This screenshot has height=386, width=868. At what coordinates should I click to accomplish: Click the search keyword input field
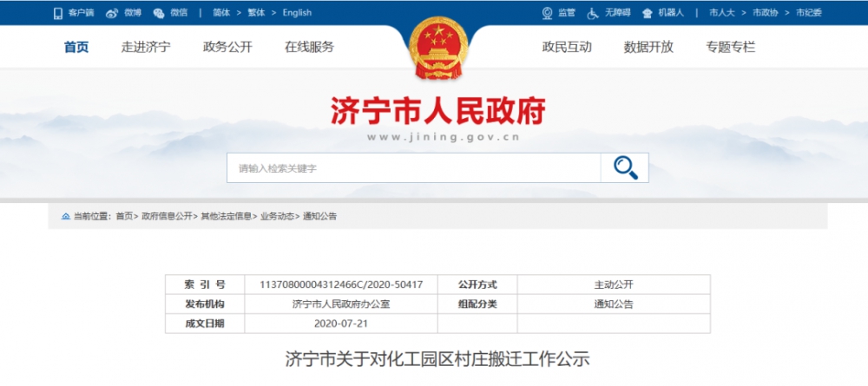pyautogui.click(x=413, y=168)
